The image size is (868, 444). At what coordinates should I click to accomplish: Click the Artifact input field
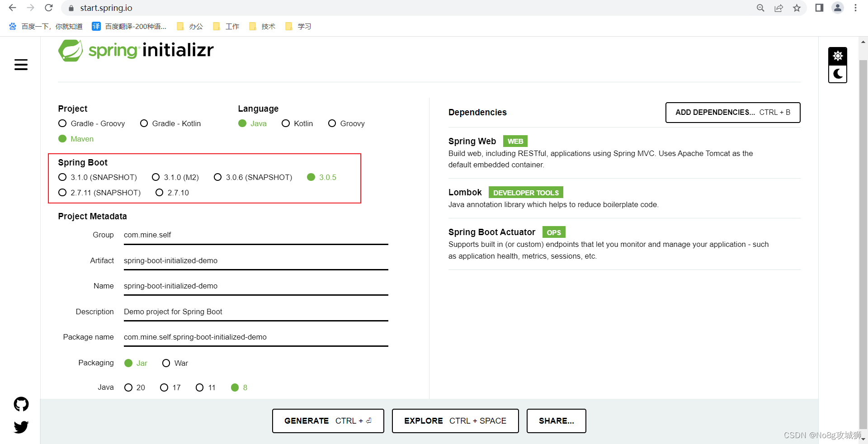(256, 261)
